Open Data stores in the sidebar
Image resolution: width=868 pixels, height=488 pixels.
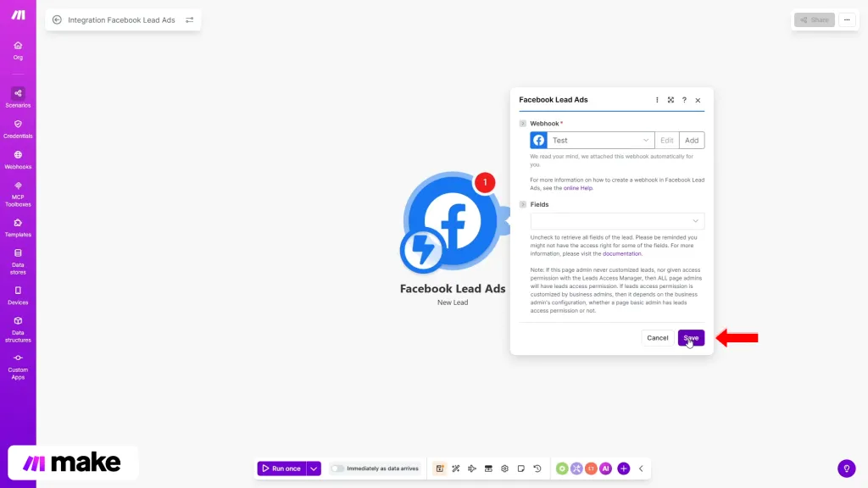pyautogui.click(x=18, y=262)
